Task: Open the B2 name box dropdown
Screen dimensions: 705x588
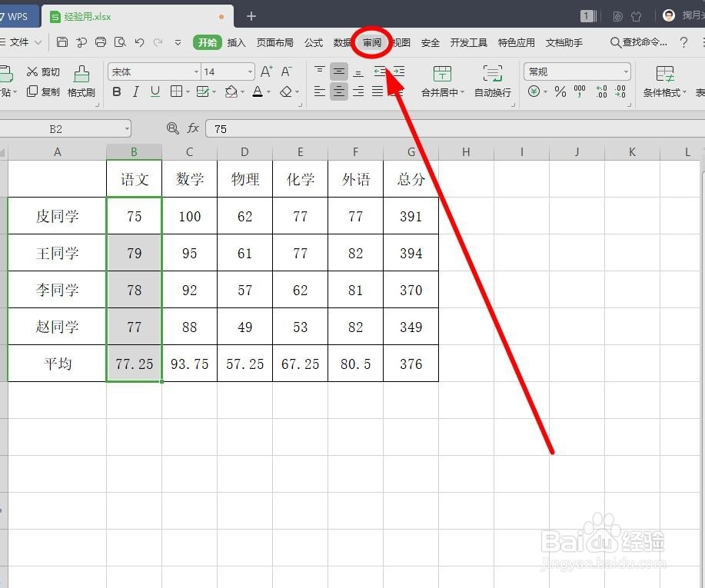Action: (x=128, y=129)
